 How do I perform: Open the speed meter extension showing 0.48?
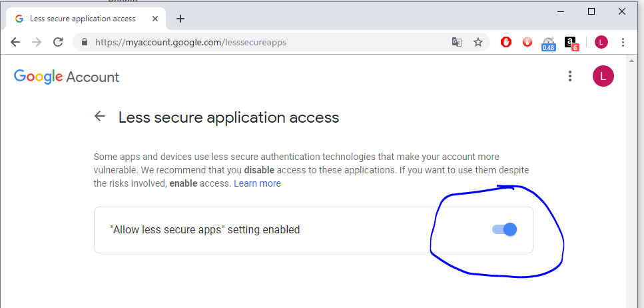[x=549, y=43]
